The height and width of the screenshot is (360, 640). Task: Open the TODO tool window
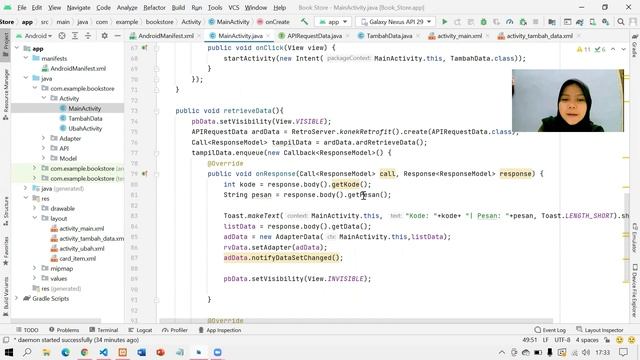(x=27, y=330)
